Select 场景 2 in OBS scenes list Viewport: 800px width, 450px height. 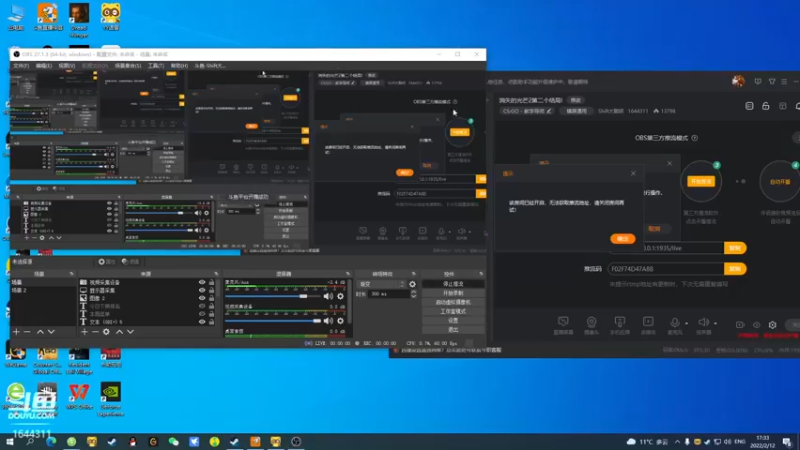click(43, 290)
